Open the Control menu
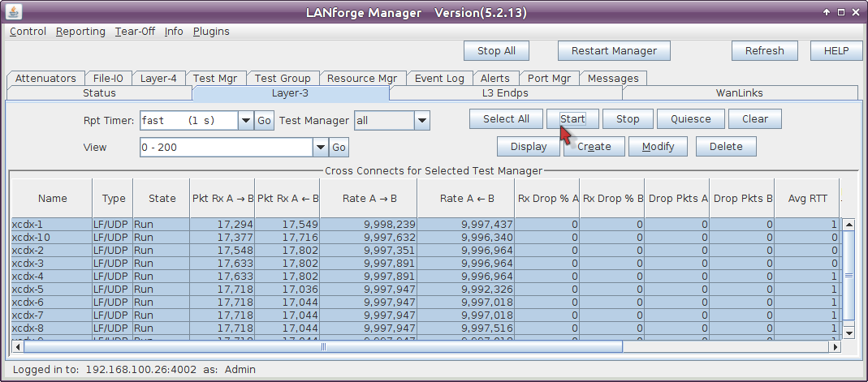The image size is (868, 382). click(x=28, y=32)
